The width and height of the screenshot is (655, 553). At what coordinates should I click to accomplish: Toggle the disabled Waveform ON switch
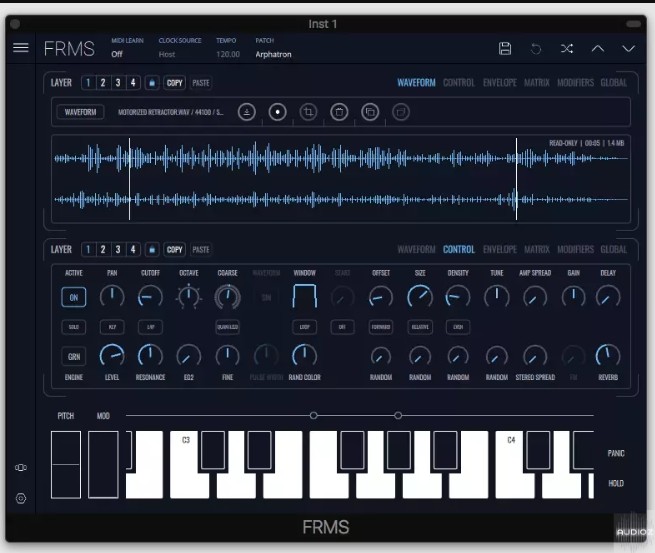pyautogui.click(x=266, y=297)
